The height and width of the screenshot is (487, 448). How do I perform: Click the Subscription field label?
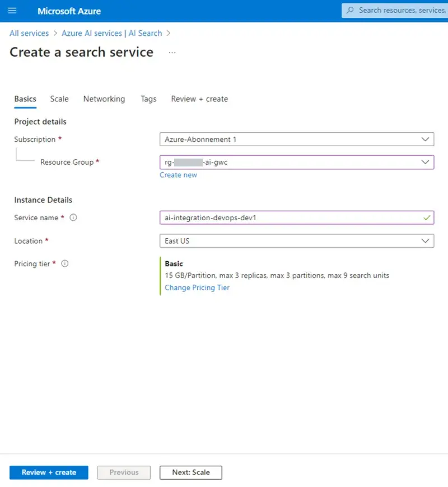pos(35,140)
